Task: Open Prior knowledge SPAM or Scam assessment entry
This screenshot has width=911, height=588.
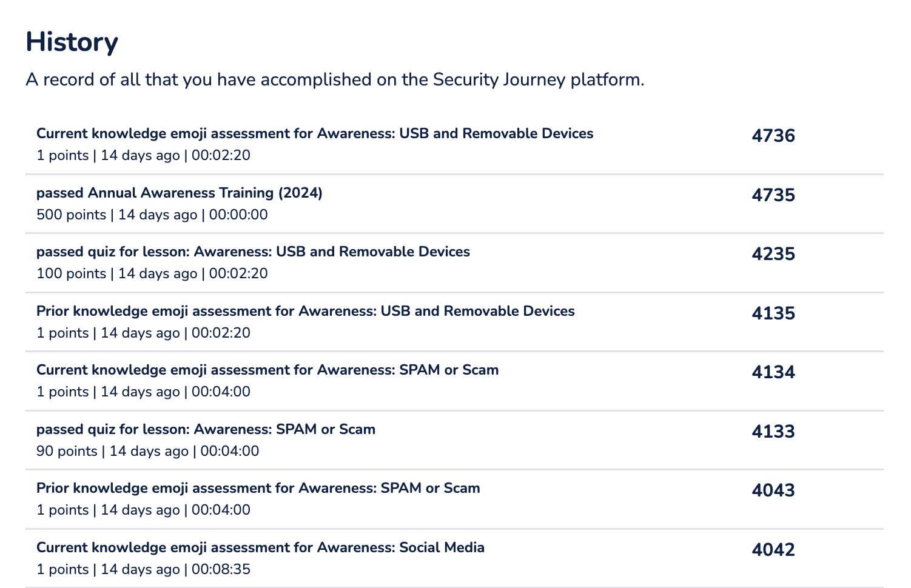Action: (x=258, y=488)
